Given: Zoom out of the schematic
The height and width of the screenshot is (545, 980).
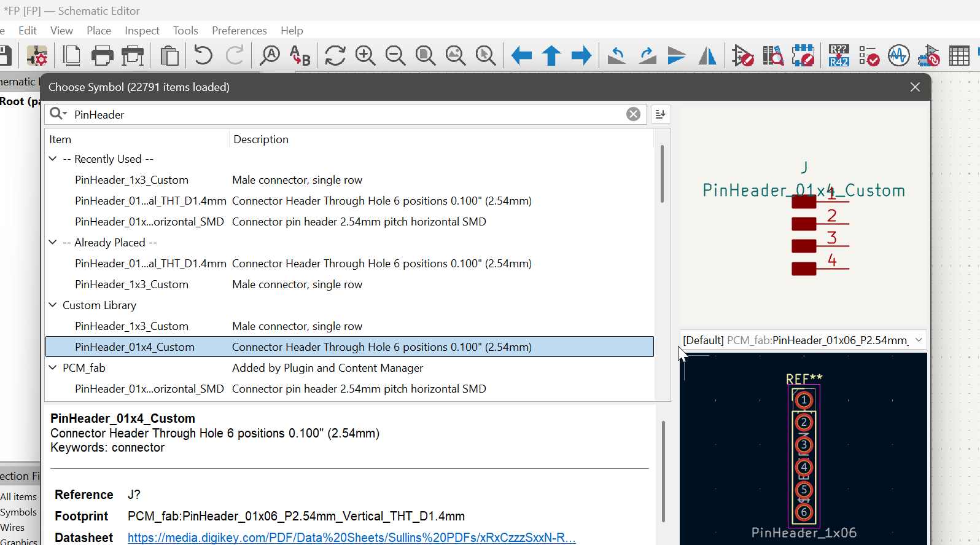Looking at the screenshot, I should coord(395,56).
